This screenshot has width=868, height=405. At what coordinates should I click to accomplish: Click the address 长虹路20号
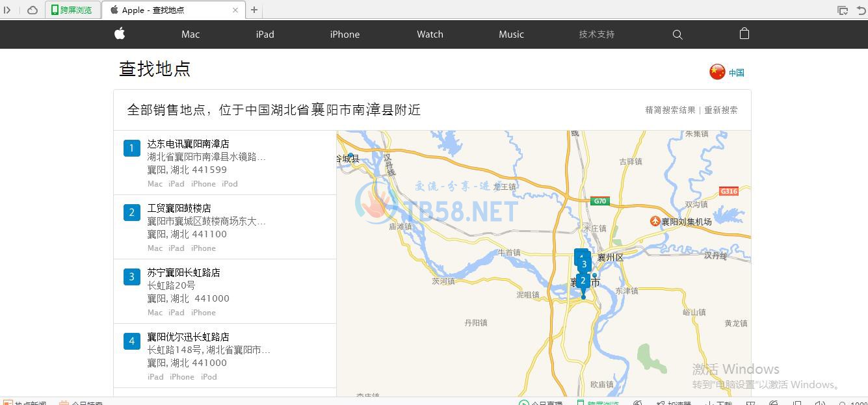coord(171,285)
